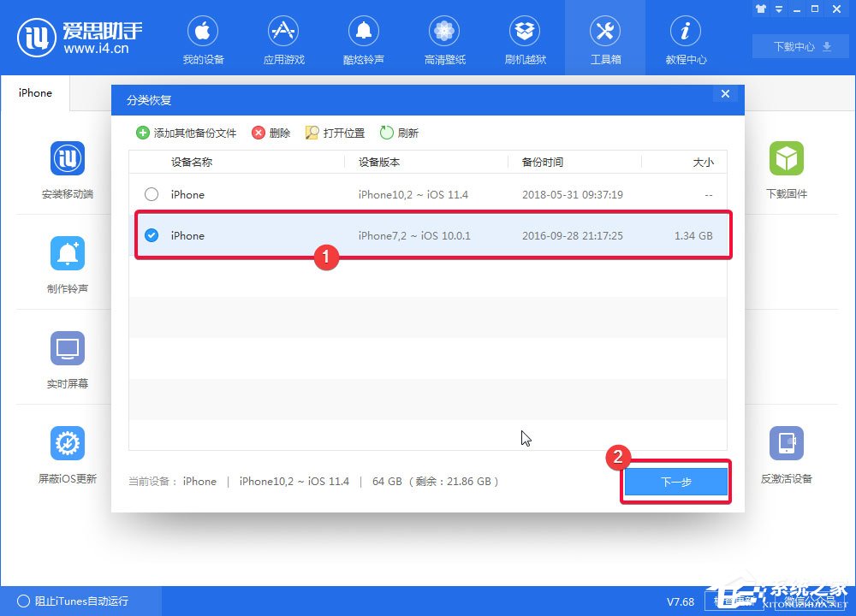This screenshot has height=616, width=856.
Task: Open the 工具箱 section
Action: [x=604, y=38]
